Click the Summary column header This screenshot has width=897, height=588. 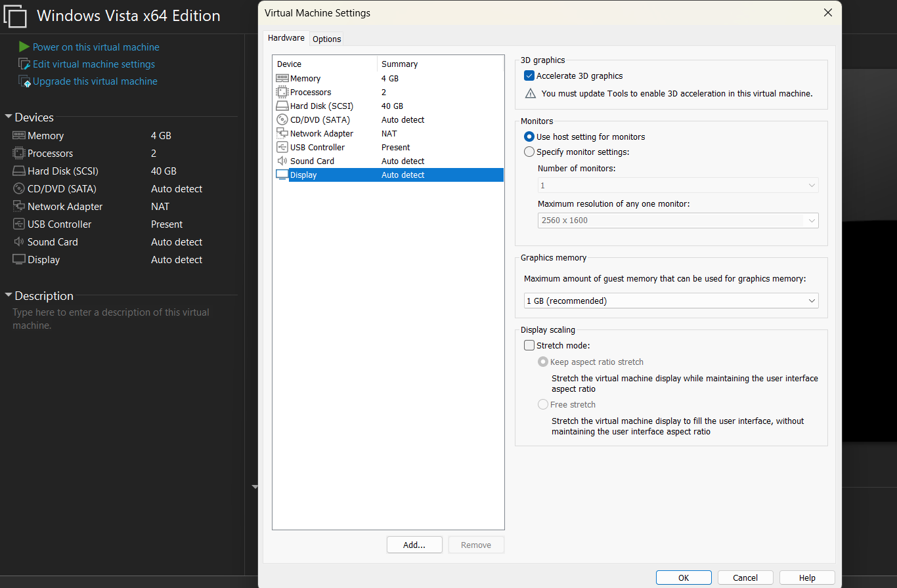(x=440, y=64)
